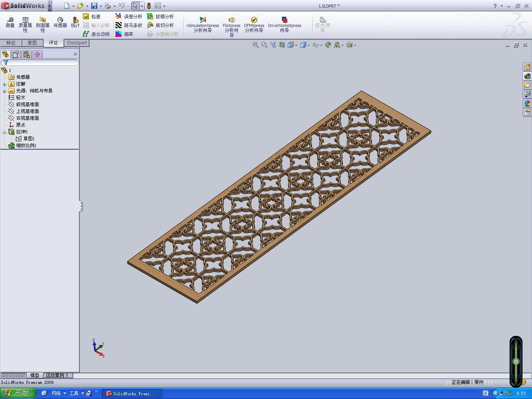Select 草图1 sketch in tree
The image size is (532, 399).
click(25, 139)
